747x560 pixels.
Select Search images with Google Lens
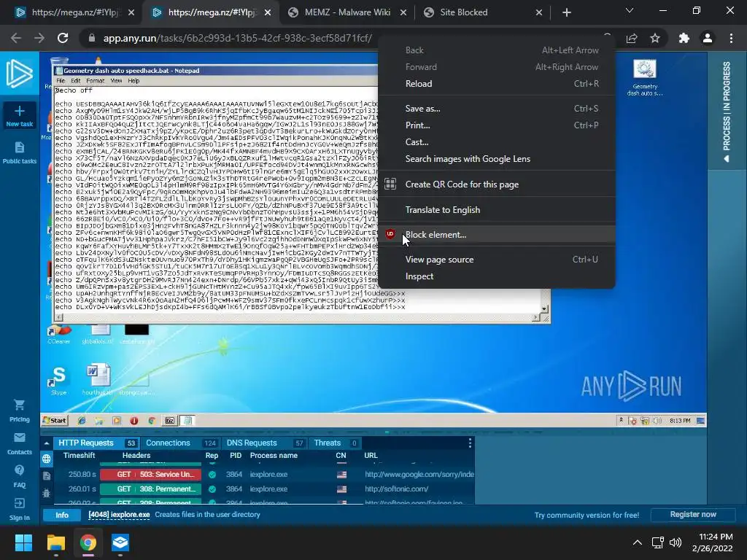pos(496,158)
